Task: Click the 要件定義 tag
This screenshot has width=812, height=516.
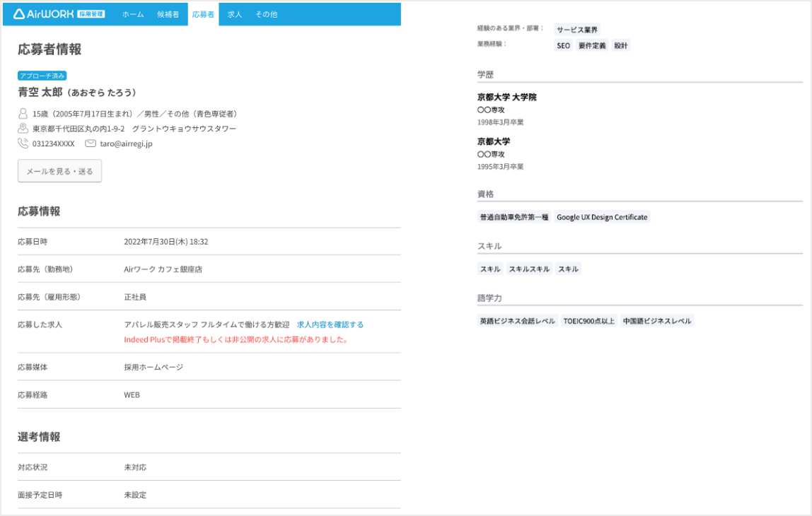Action: (x=592, y=45)
